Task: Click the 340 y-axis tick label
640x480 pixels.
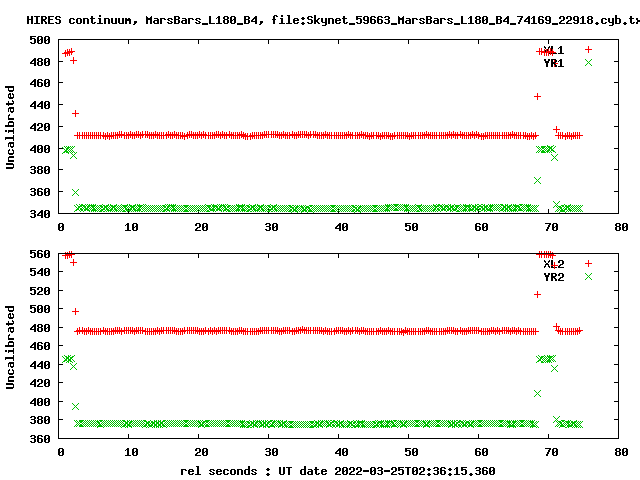Action: click(40, 214)
